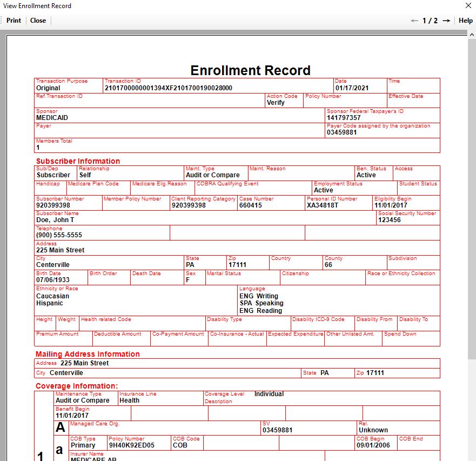
Task: Click the COB Begin value 09/01/2006
Action: [373, 445]
